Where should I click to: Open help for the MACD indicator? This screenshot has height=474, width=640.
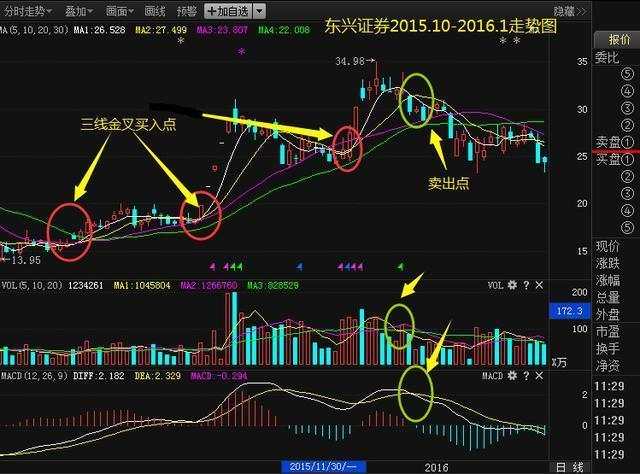point(526,375)
